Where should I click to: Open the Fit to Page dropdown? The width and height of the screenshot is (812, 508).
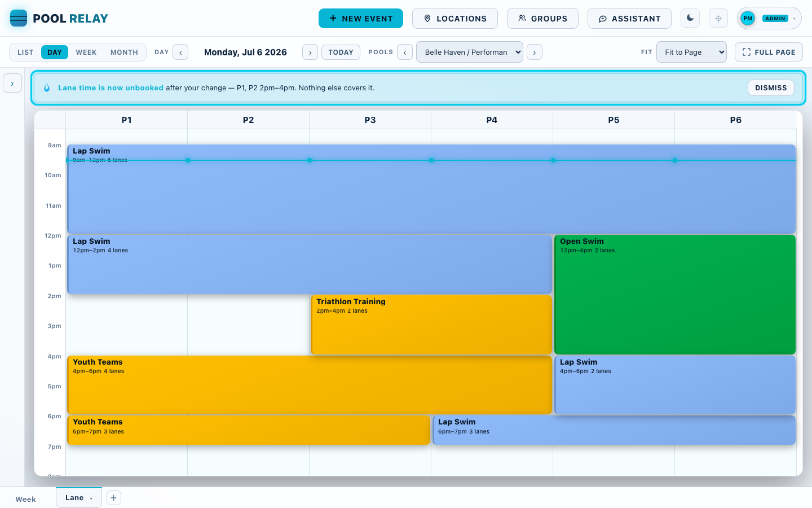[x=691, y=52]
